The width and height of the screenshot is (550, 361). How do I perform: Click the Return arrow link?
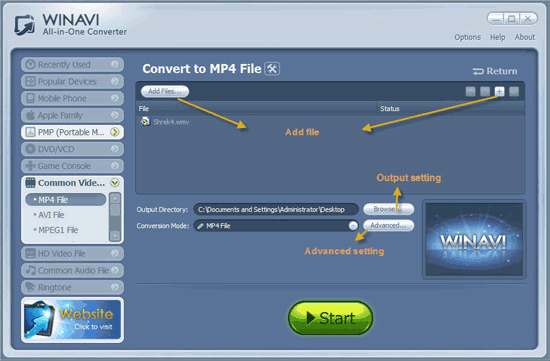[x=495, y=71]
